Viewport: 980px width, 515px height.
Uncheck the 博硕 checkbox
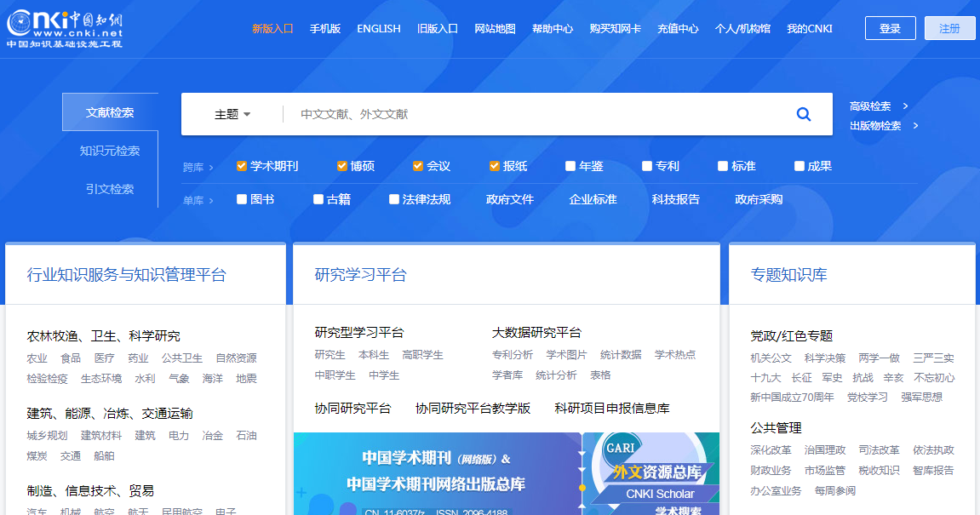point(342,166)
